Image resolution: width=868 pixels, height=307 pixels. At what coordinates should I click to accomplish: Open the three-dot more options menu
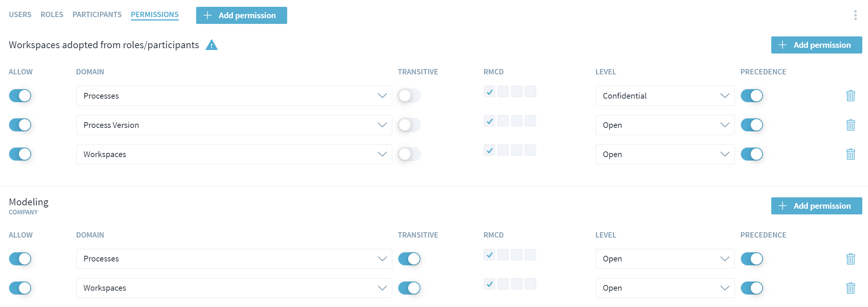pos(855,15)
